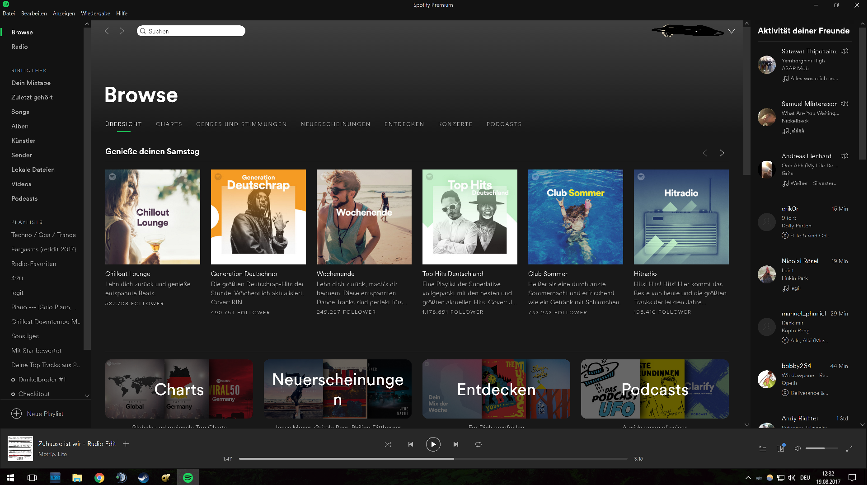The width and height of the screenshot is (868, 485).
Task: Focus the Suchen search field
Action: pyautogui.click(x=191, y=31)
